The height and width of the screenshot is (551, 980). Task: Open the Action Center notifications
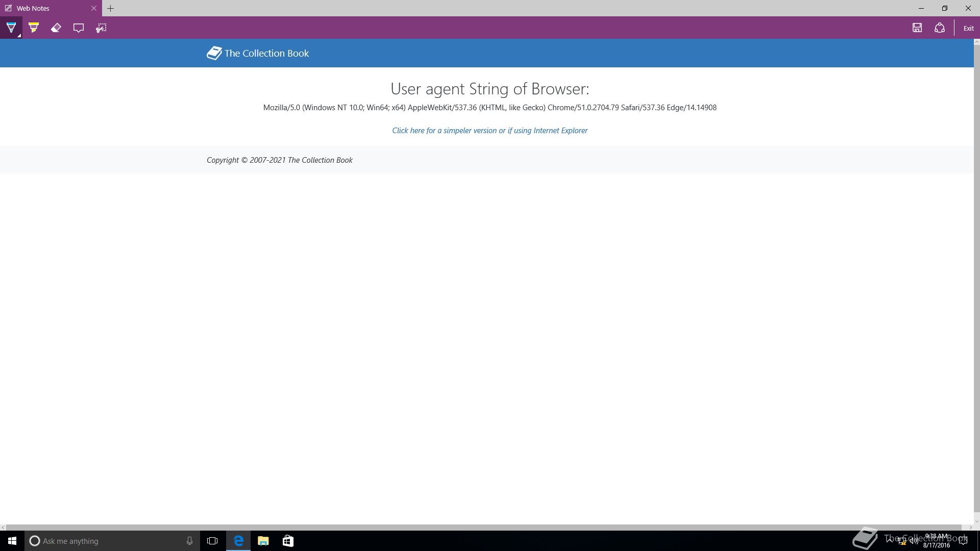click(963, 541)
